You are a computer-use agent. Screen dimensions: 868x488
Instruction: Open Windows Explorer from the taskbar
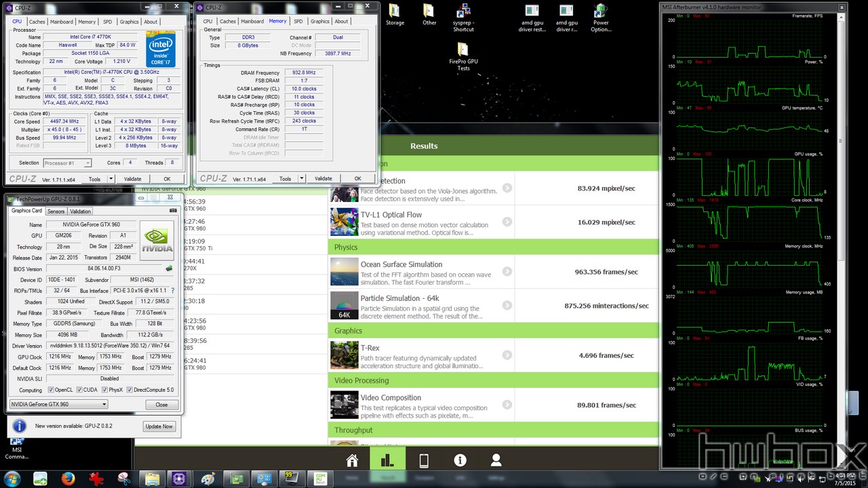point(152,479)
